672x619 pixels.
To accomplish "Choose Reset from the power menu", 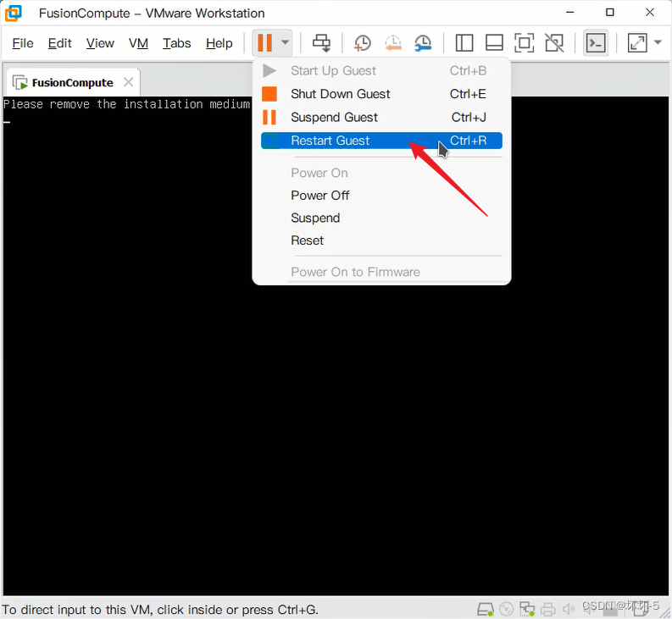I will 381,240.
